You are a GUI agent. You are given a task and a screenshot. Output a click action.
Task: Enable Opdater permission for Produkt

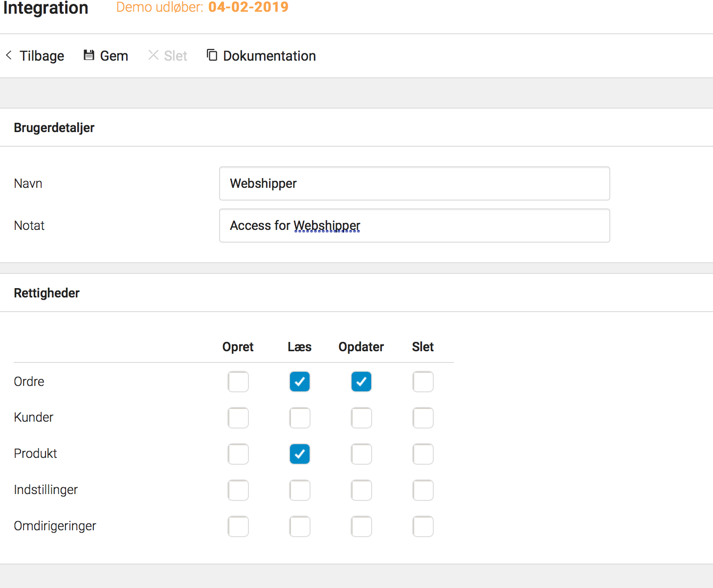361,454
